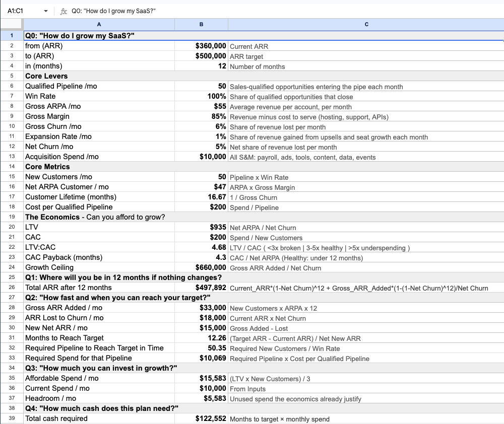Image resolution: width=504 pixels, height=424 pixels.
Task: Click the 'Cost per Qualified Pipeline' cell
Action: [x=99, y=207]
